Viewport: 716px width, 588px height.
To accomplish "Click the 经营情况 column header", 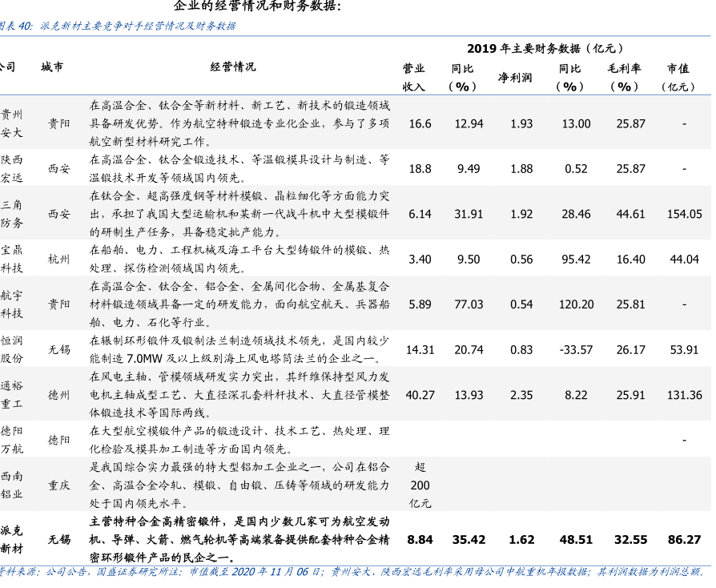I will click(233, 67).
